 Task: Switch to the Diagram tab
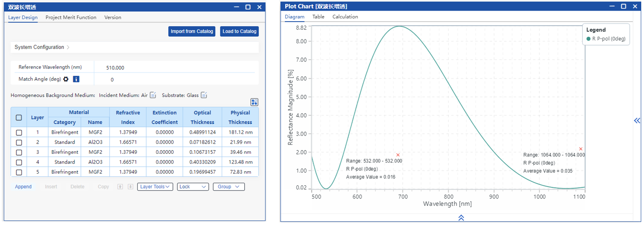coord(294,17)
